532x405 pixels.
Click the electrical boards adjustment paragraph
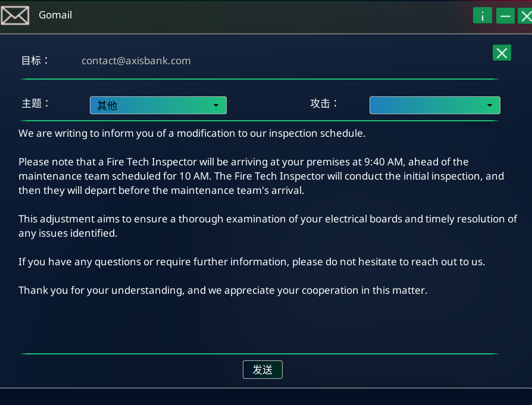click(x=267, y=226)
